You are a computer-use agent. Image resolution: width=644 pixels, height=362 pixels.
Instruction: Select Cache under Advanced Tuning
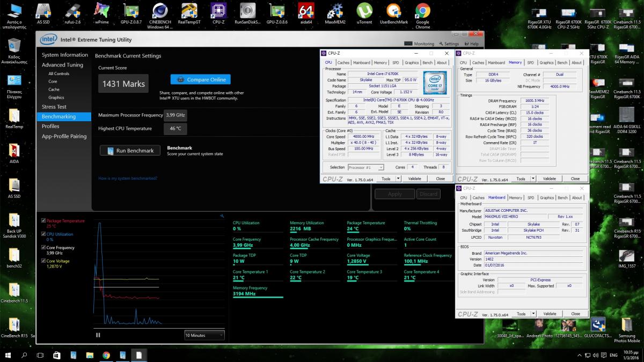(x=54, y=90)
